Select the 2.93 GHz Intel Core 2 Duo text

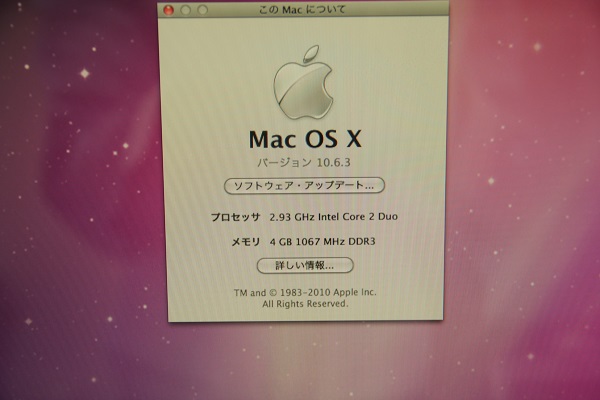pyautogui.click(x=334, y=217)
